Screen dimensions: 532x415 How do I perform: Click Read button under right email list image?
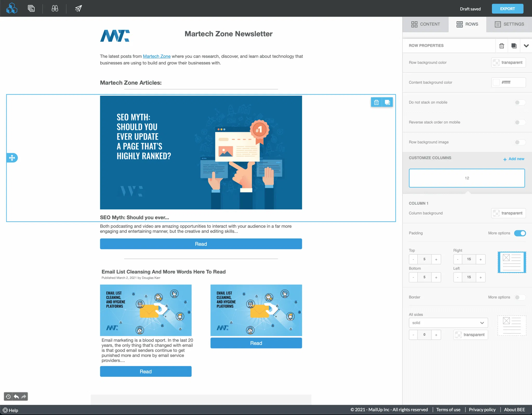[256, 343]
